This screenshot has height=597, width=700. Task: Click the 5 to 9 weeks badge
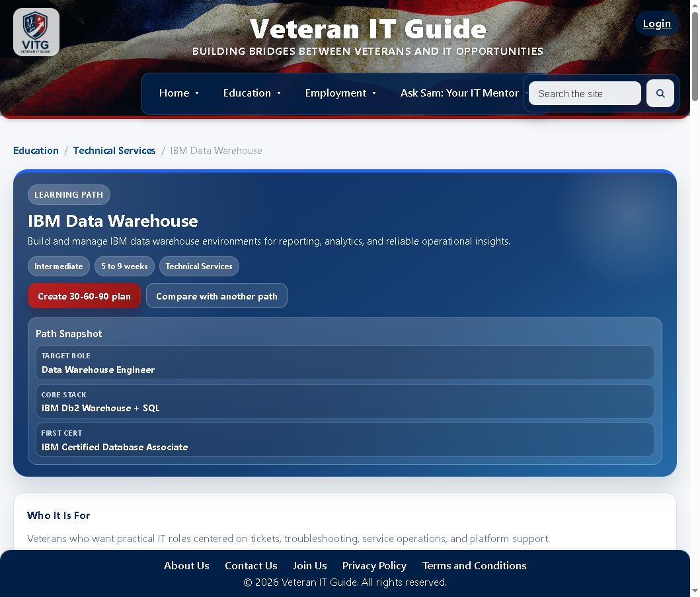point(124,266)
